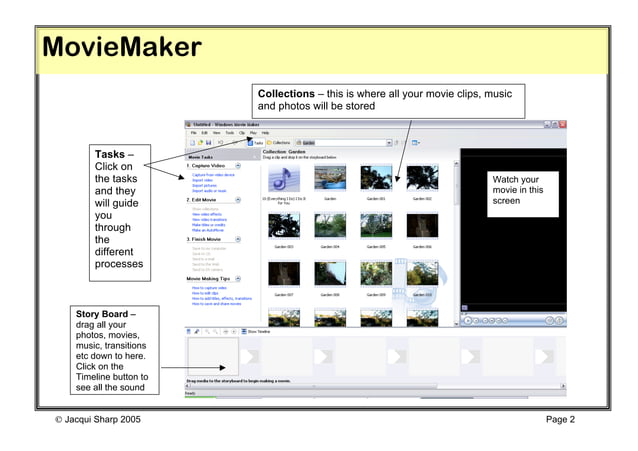This screenshot has width=638, height=451.
Task: Select the Garden 008 thumbnail
Action: 330,274
